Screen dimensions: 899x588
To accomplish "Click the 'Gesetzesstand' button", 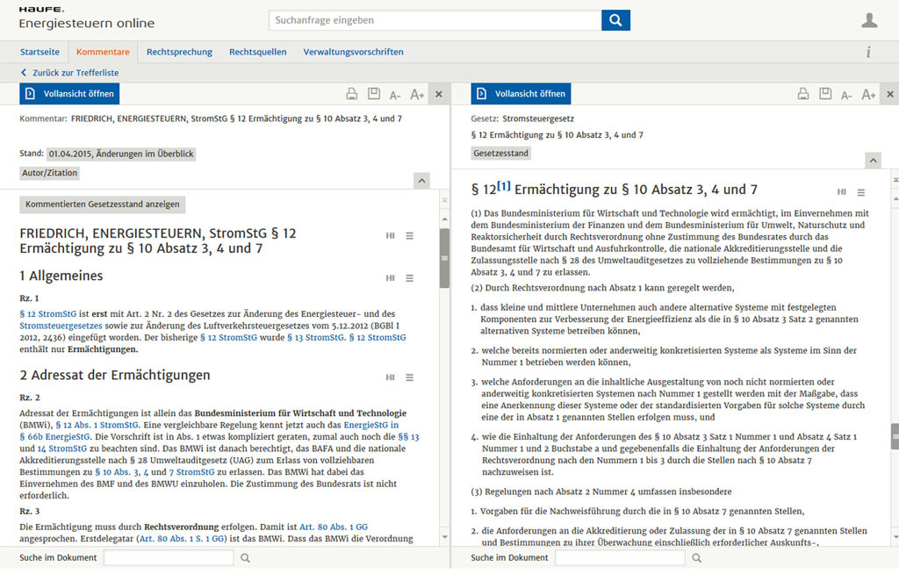I will click(500, 153).
